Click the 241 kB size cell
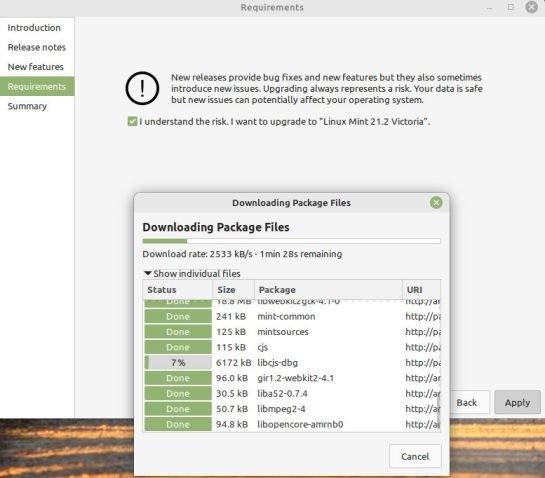Image resolution: width=545 pixels, height=478 pixels. coord(231,316)
